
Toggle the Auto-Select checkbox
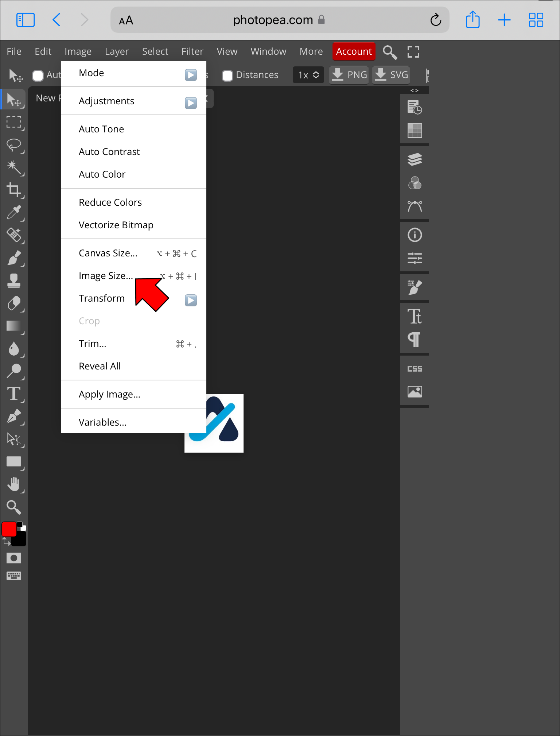coord(38,76)
